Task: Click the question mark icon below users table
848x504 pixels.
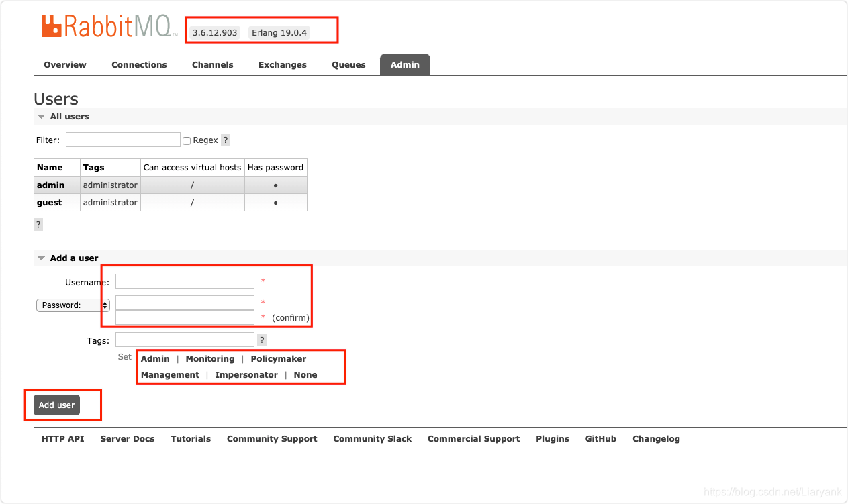Action: (38, 223)
